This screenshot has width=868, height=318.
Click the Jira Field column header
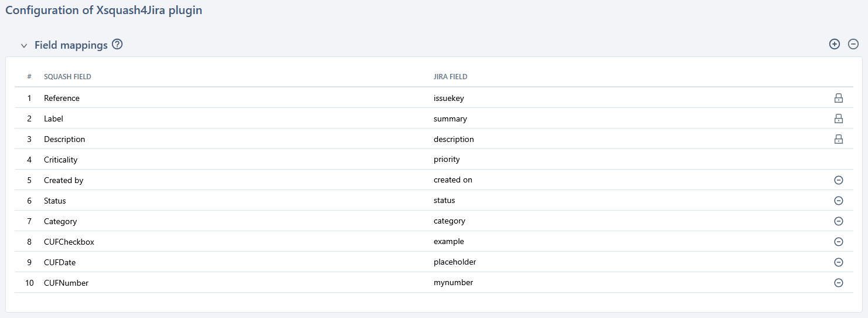[450, 77]
